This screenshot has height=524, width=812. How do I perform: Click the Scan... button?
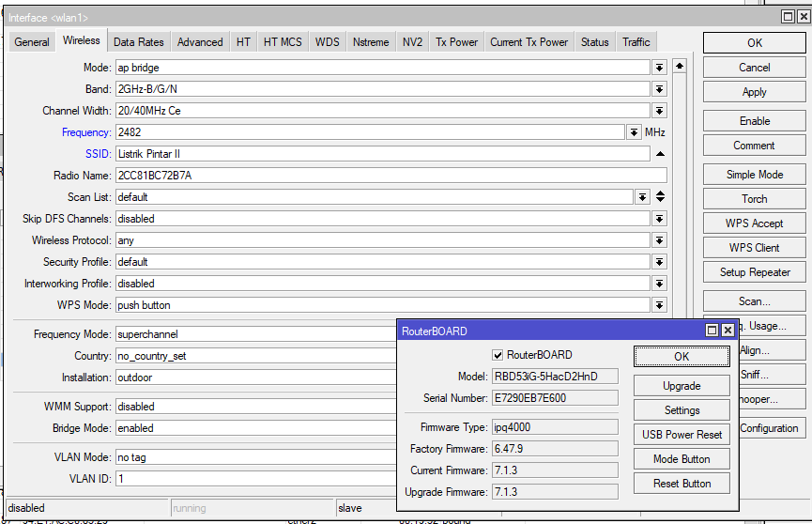coord(754,301)
